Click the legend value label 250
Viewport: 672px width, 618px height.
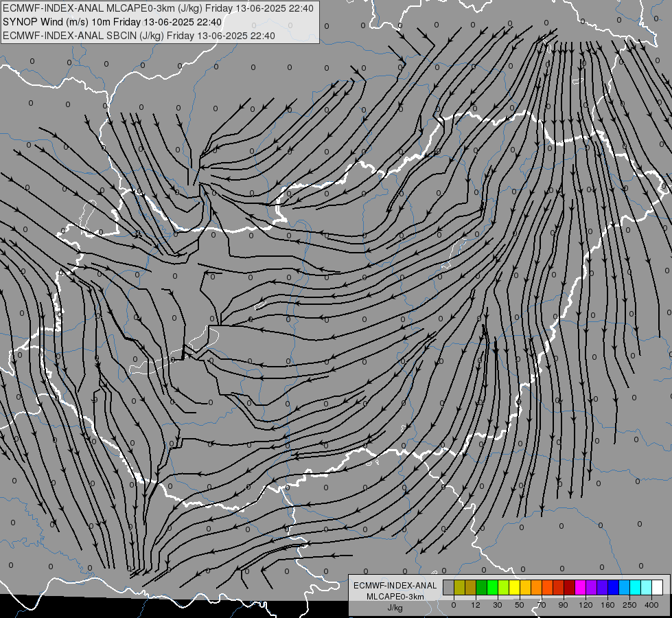pos(629,605)
